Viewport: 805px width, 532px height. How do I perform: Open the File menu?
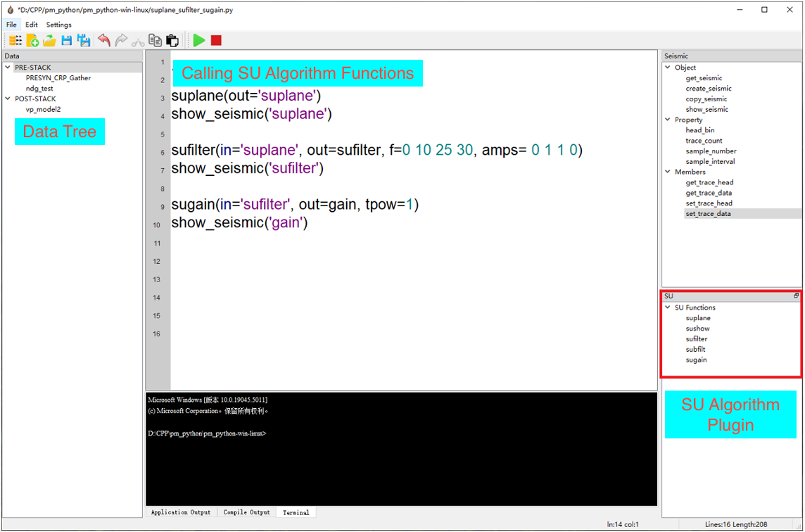[11, 25]
